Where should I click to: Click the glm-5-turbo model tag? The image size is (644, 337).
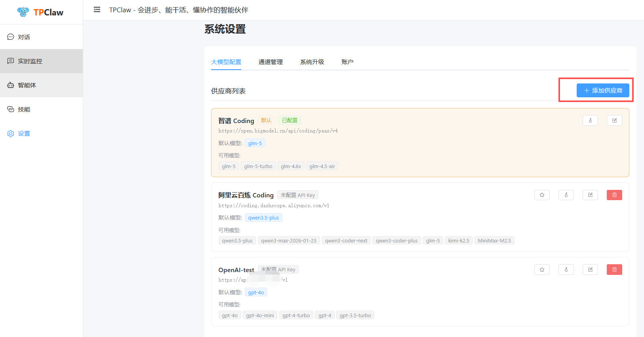click(x=258, y=166)
